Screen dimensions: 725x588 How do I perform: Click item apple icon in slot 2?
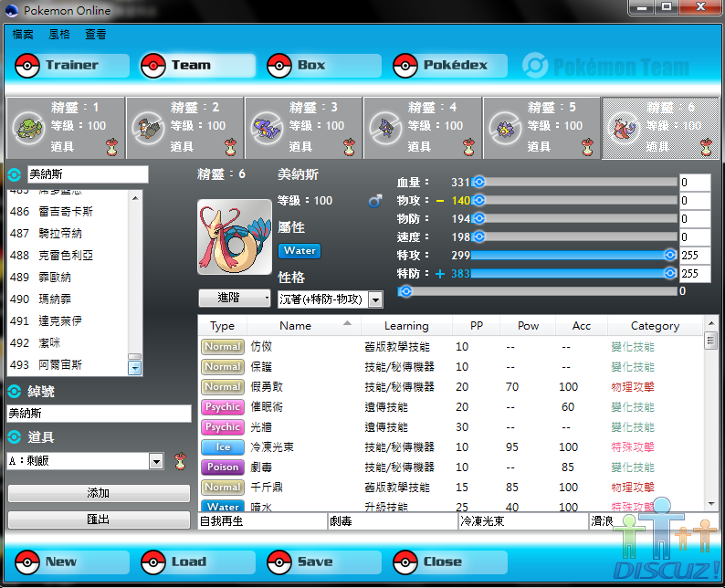point(230,147)
